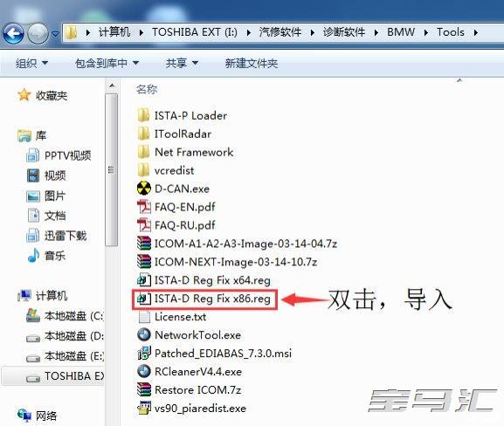
Task: Click the ISTA-D Reg Fix x86.reg icon
Action: click(143, 299)
